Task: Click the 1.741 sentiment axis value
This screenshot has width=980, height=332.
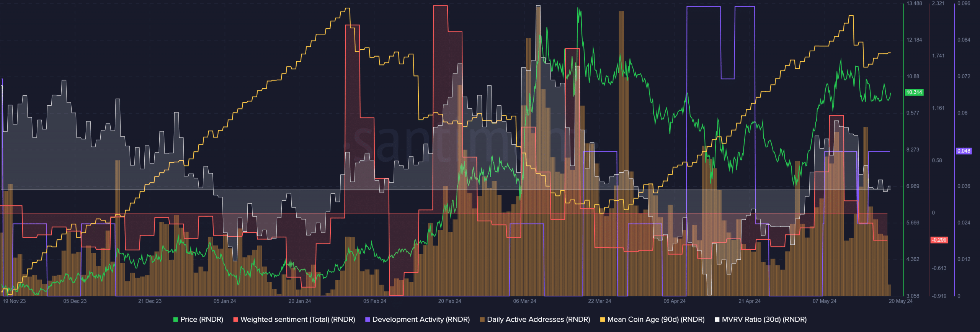Action: tap(938, 56)
